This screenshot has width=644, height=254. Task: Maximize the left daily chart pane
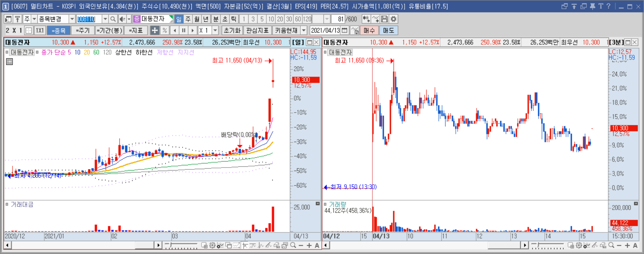point(309,42)
